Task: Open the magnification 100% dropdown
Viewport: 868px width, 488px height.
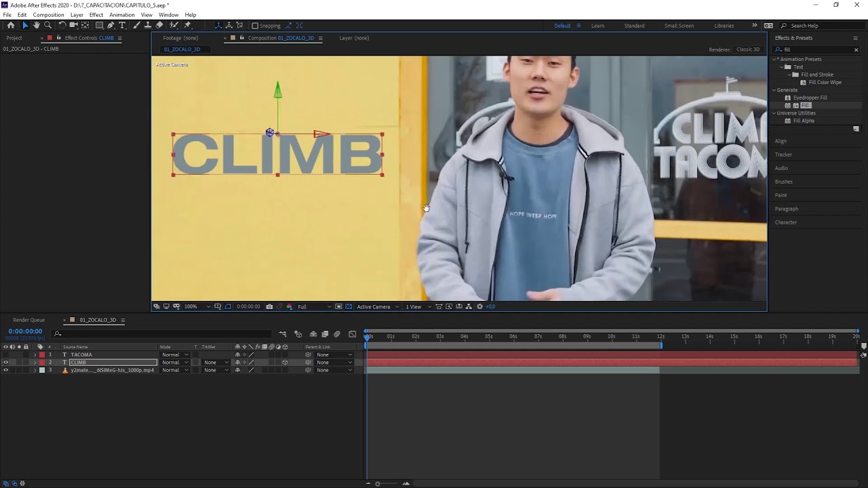Action: (x=197, y=306)
